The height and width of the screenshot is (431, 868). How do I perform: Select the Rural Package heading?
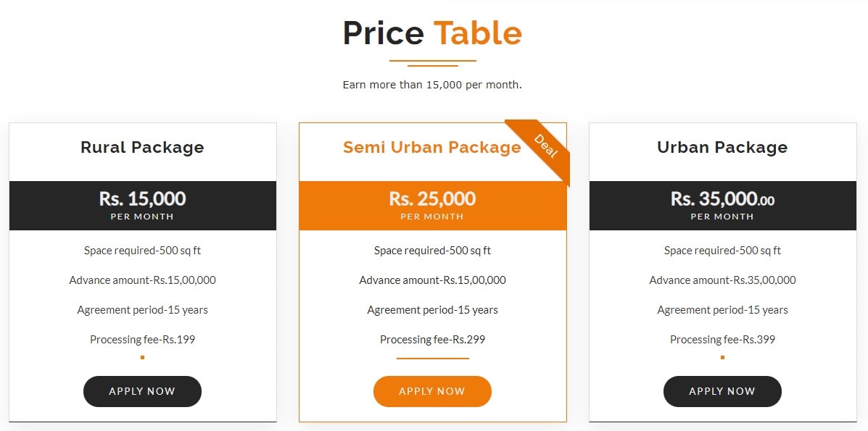pos(142,147)
